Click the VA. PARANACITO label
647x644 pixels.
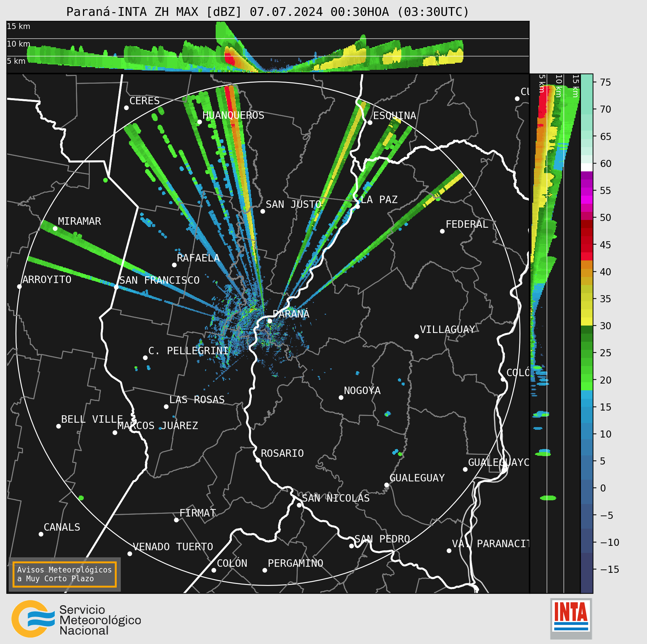click(490, 544)
